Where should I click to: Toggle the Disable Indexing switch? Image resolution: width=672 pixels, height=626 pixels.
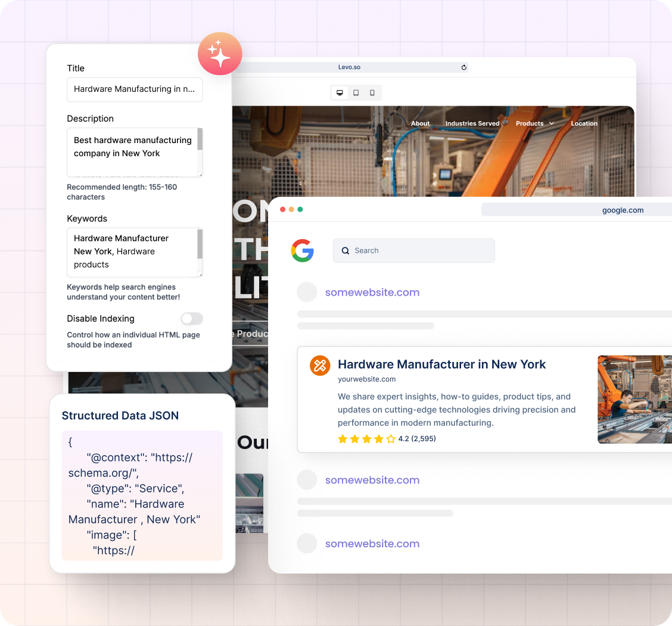192,318
